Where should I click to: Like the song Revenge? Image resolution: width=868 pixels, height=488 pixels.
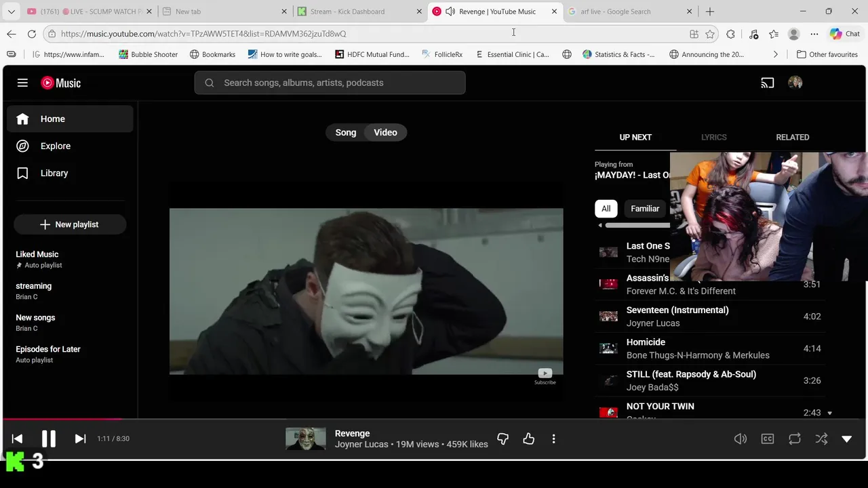tap(528, 439)
